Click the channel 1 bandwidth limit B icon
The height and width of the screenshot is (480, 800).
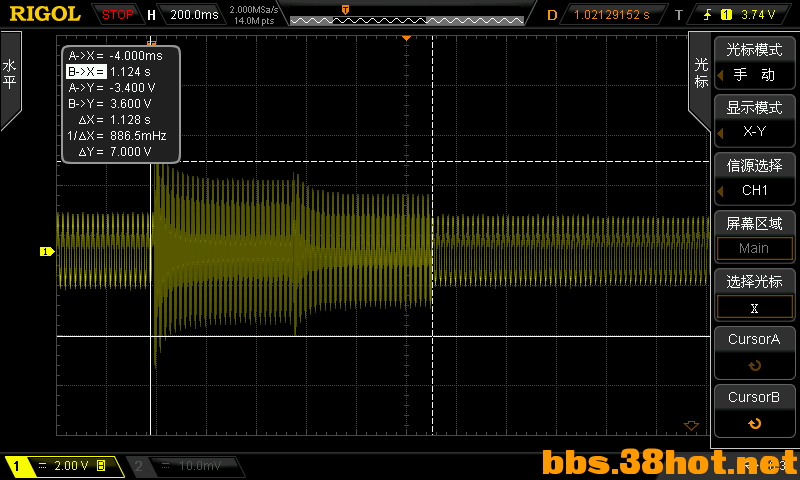coord(101,465)
